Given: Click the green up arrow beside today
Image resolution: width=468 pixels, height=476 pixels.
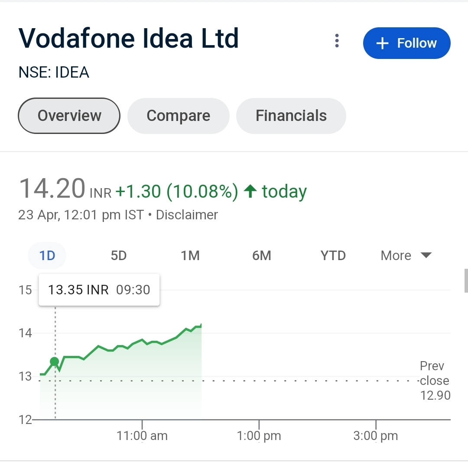Looking at the screenshot, I should pyautogui.click(x=250, y=191).
